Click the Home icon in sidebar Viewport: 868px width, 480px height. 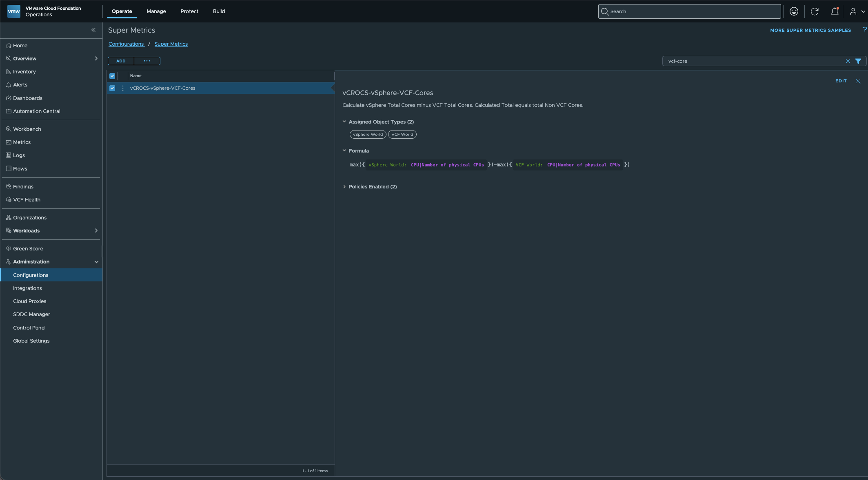point(9,46)
